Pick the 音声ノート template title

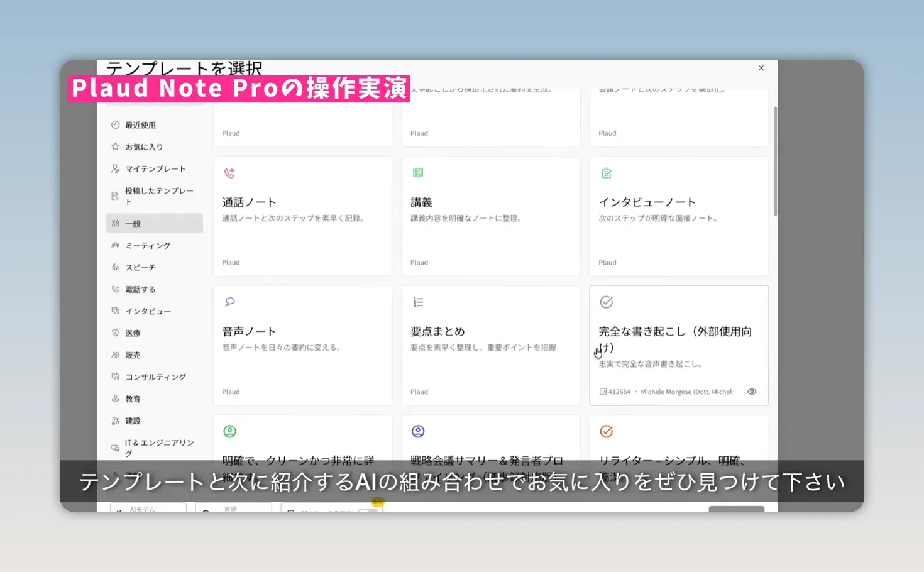[249, 331]
